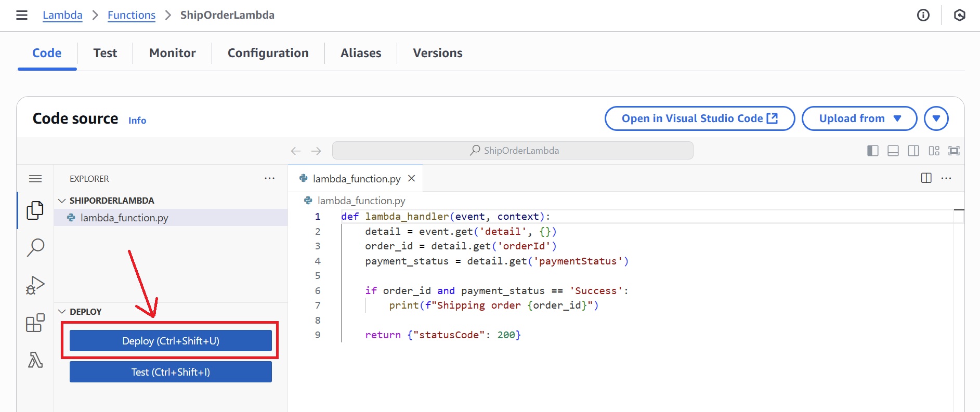Click the 'def lambda_handler' code line
Screen dimensions: 980x412
click(446, 217)
